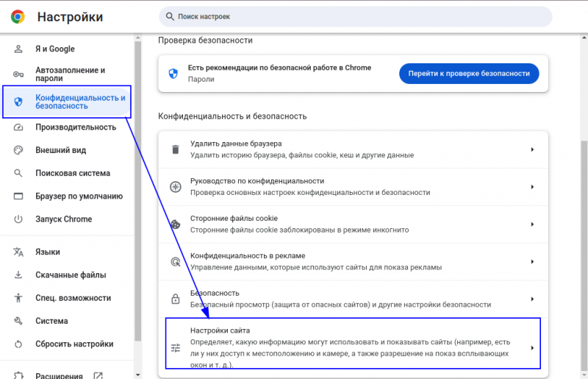588x379 pixels.
Task: Click the Chrome logo icon
Action: [x=18, y=16]
